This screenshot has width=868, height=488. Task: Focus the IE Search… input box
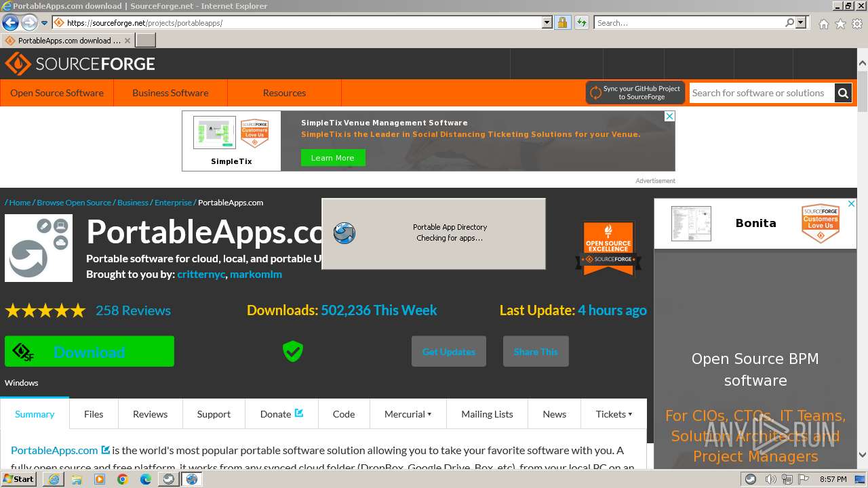pyautogui.click(x=689, y=22)
